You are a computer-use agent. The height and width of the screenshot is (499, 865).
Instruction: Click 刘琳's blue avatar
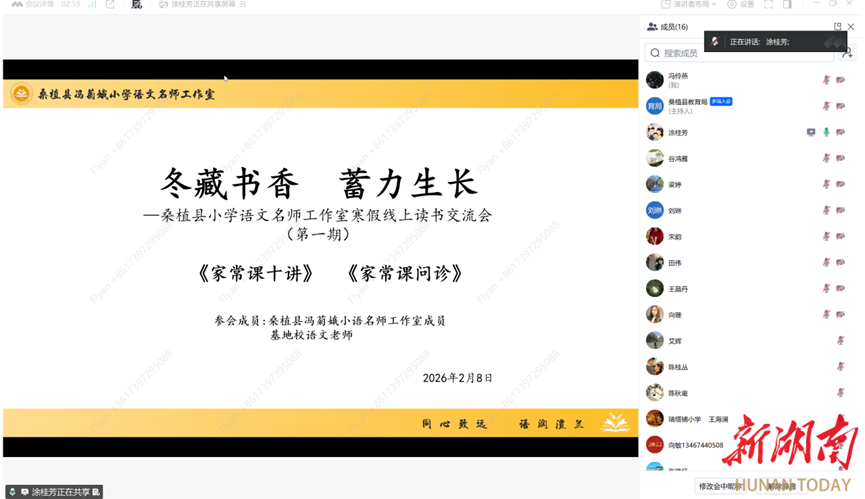pos(654,210)
